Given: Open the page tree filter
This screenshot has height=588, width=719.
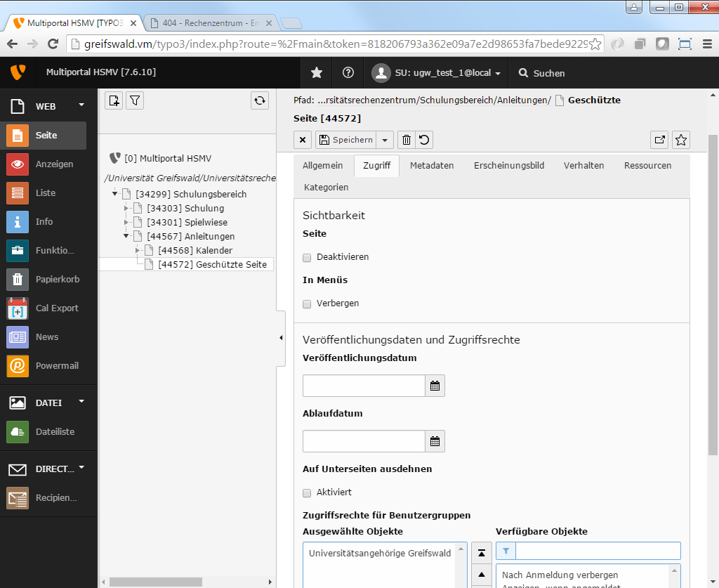Looking at the screenshot, I should [135, 100].
